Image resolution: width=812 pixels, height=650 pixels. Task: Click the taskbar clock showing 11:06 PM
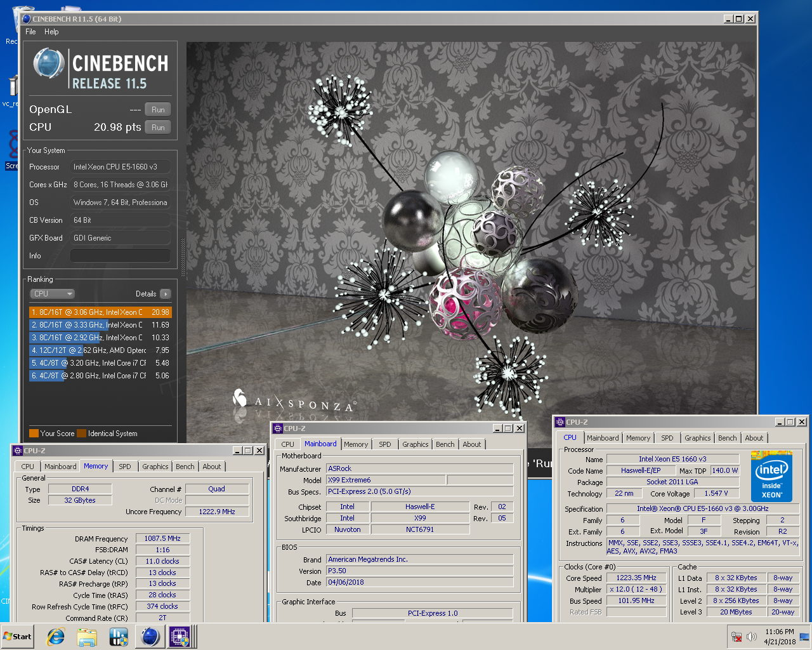pyautogui.click(x=779, y=637)
